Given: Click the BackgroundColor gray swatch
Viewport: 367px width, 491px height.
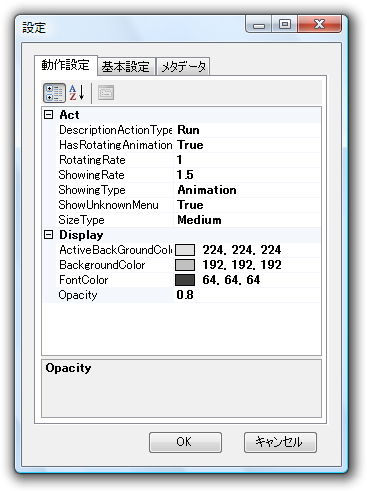Looking at the screenshot, I should [x=185, y=265].
